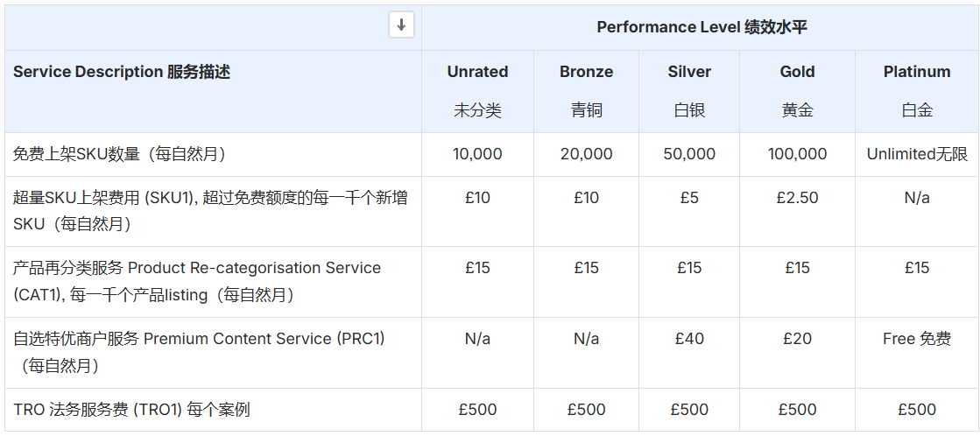Image resolution: width=980 pixels, height=436 pixels.
Task: Click the £2.50 excess SKU fee cell
Action: [x=797, y=198]
